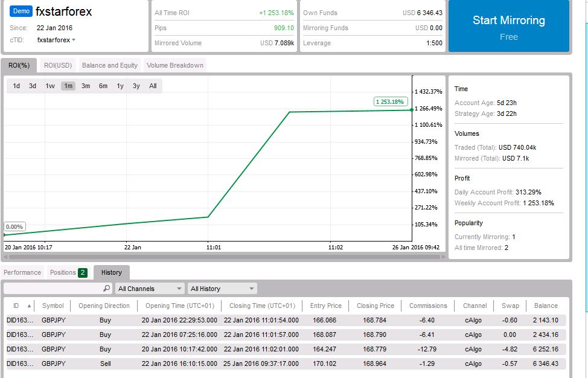
Task: Sort by the Balance column header
Action: (546, 306)
